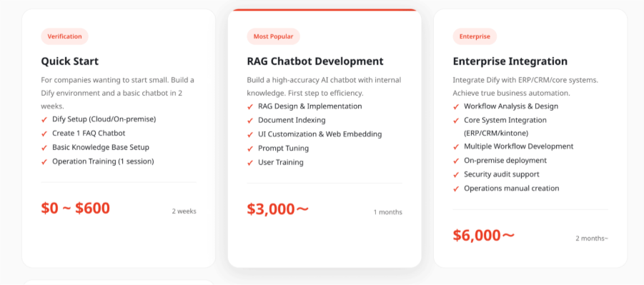
Task: Click the checkmark beside Create 1 FAQ Chatbot
Action: 44,134
